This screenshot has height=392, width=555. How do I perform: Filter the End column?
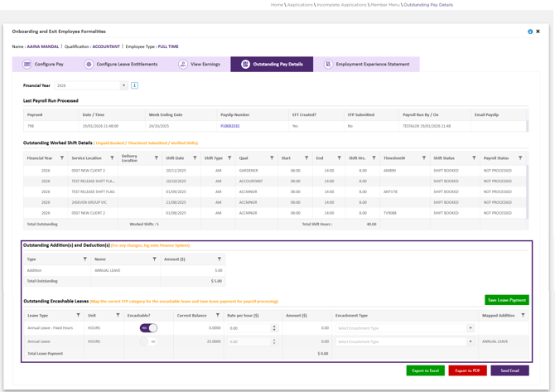(x=339, y=158)
